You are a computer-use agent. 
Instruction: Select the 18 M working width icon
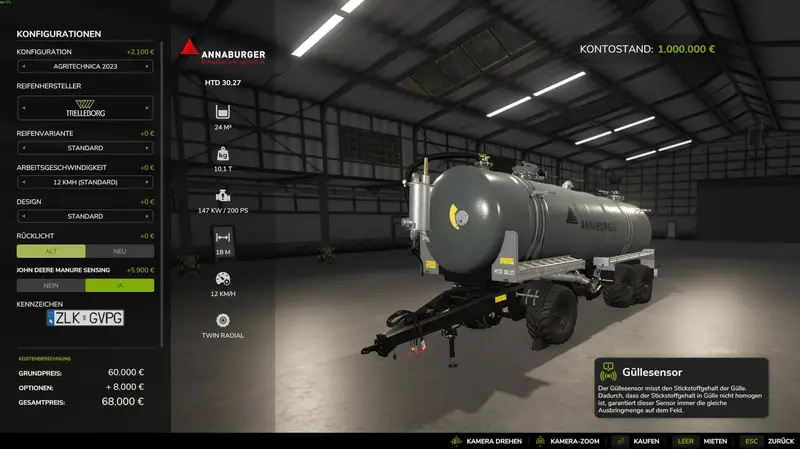[x=222, y=237]
